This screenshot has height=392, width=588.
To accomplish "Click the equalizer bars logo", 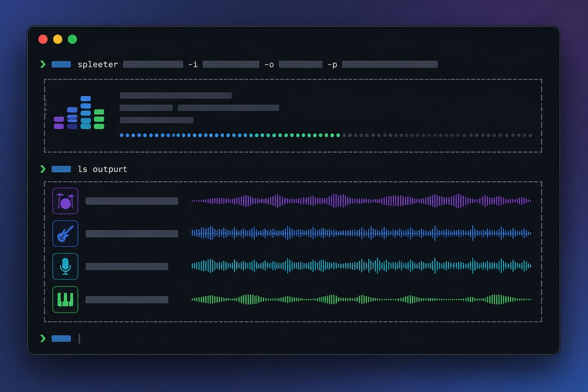I will pos(79,112).
